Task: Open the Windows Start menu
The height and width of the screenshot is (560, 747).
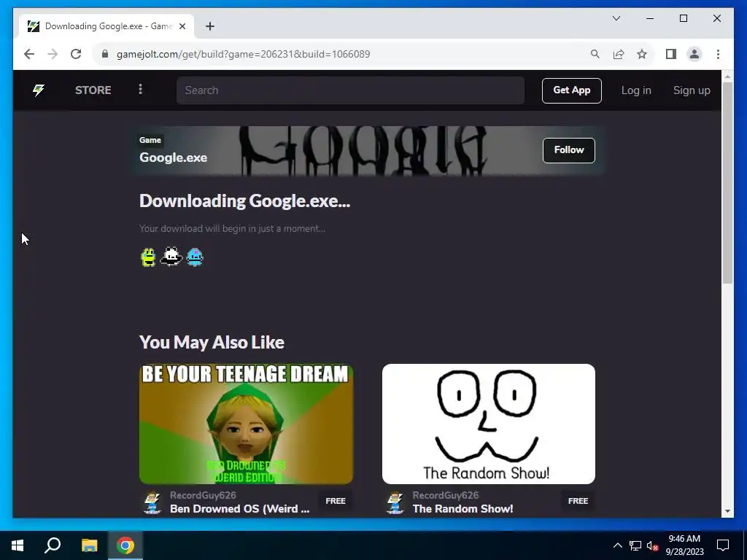Action: (18, 545)
